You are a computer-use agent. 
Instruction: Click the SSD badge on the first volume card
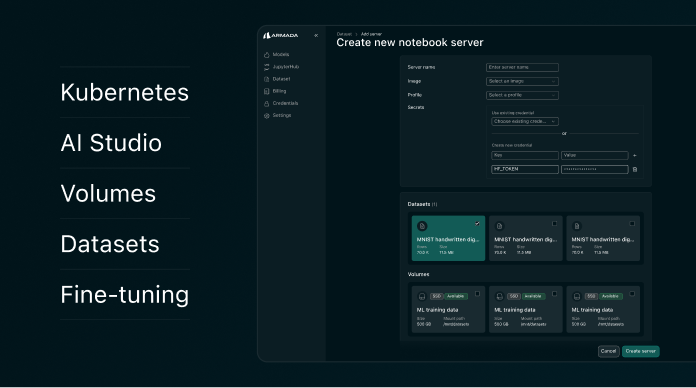(x=437, y=296)
